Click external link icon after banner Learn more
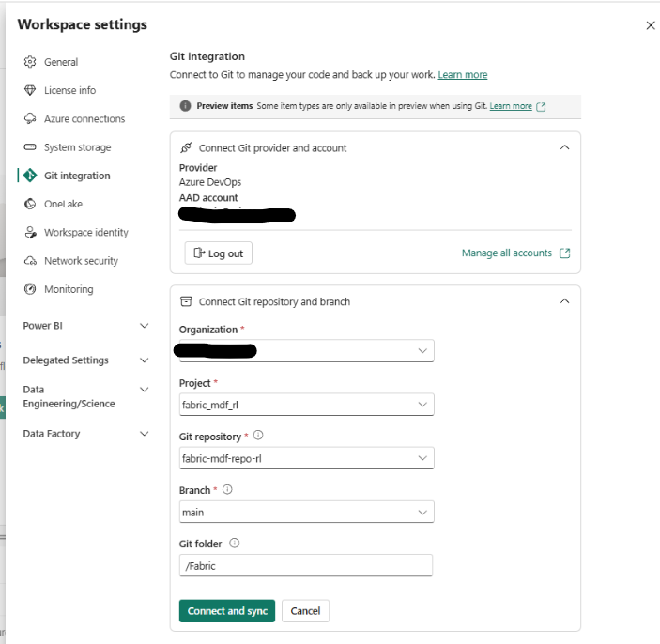Screen dimensions: 660x644 coord(541,107)
